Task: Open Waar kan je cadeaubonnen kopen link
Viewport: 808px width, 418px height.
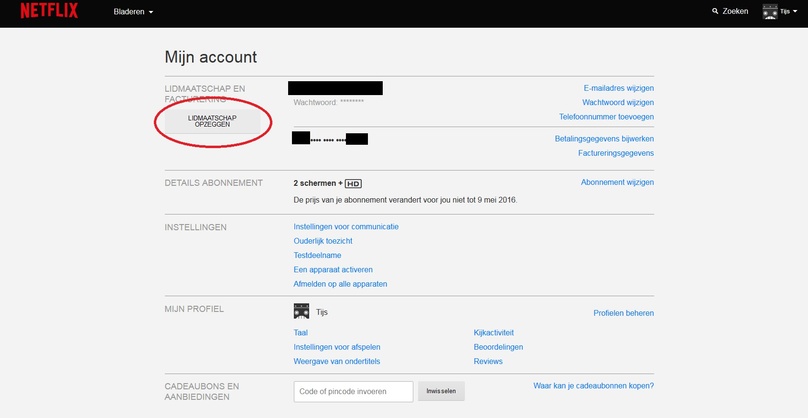Action: pyautogui.click(x=594, y=386)
